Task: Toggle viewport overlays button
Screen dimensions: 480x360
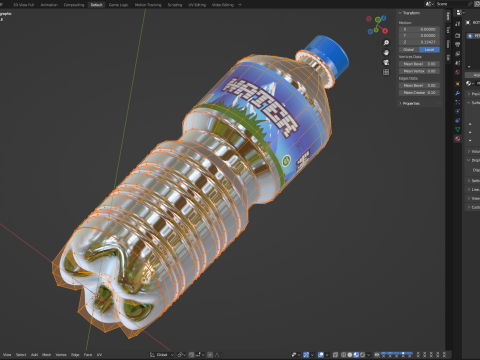Action: [x=321, y=355]
